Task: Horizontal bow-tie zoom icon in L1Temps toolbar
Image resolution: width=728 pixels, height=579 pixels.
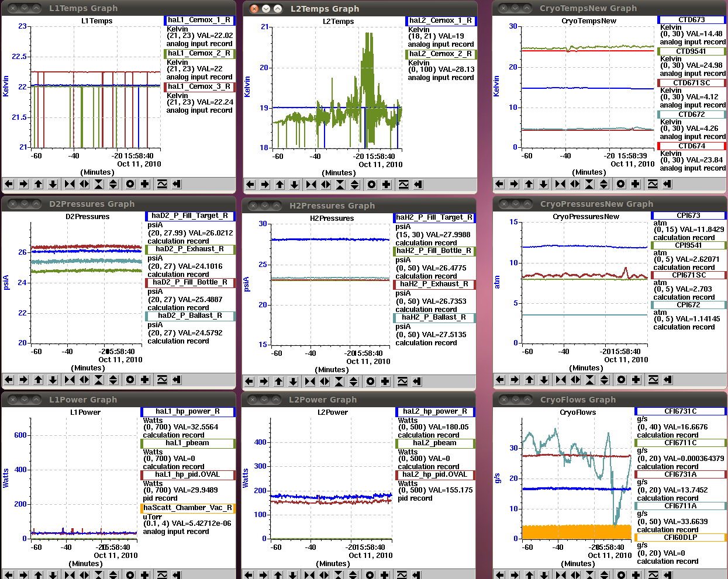Action: click(x=70, y=184)
